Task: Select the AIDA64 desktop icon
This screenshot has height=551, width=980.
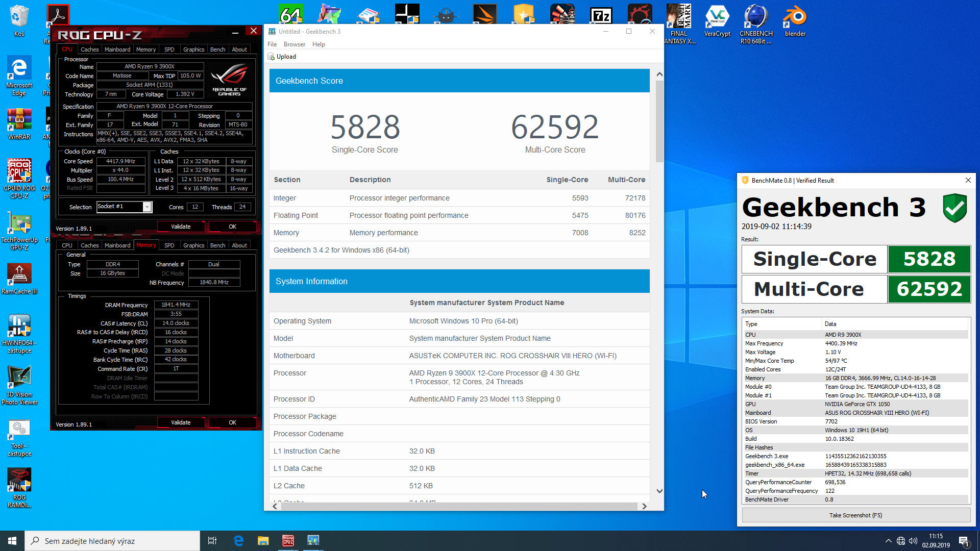Action: (x=290, y=14)
